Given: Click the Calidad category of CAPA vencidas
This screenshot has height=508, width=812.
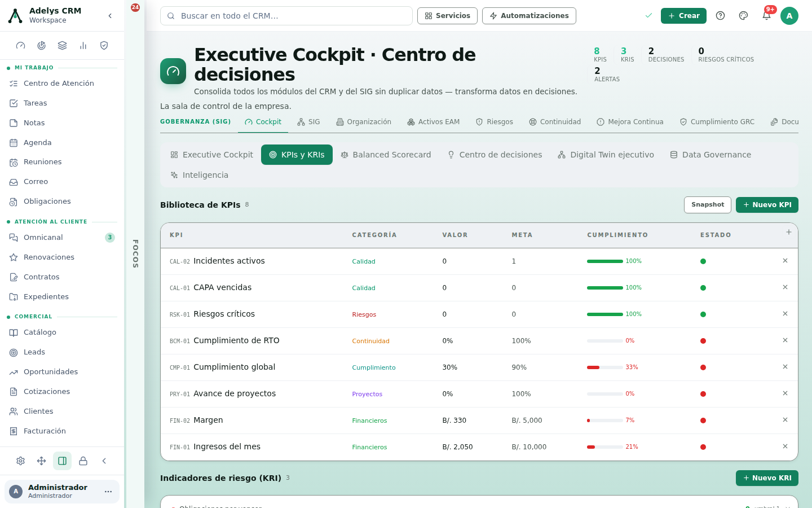Looking at the screenshot, I should pos(364,288).
